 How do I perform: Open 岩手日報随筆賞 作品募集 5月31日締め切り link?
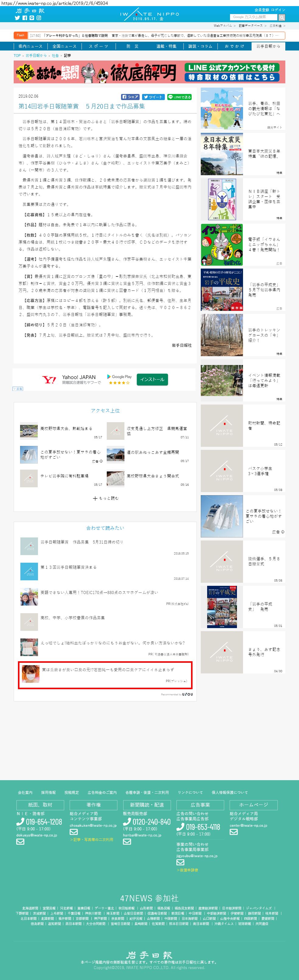coord(82,542)
